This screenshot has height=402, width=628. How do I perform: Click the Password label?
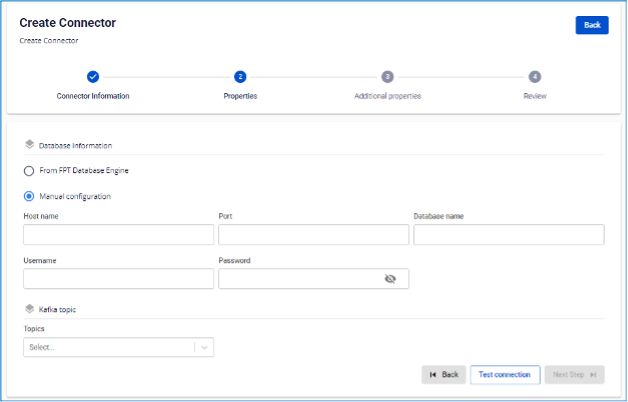click(x=234, y=261)
